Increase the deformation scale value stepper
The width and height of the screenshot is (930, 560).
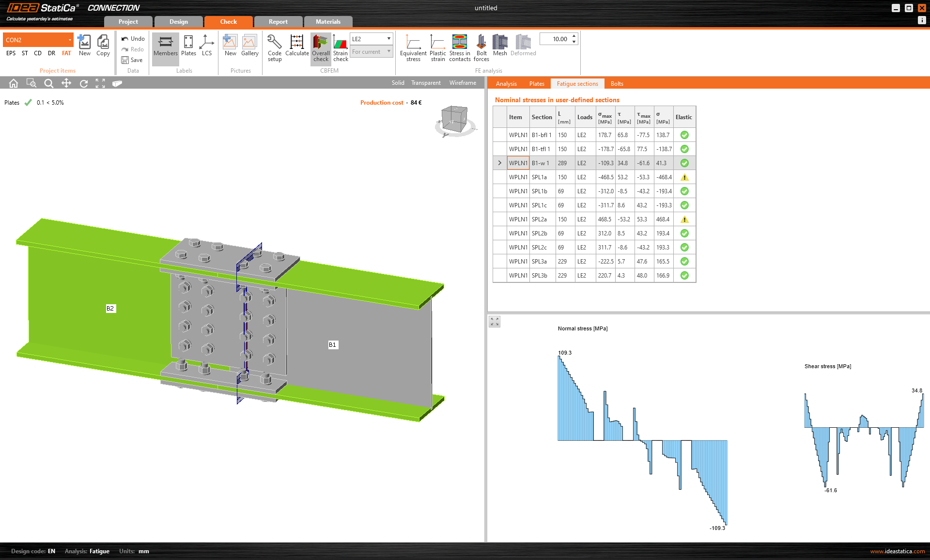[x=574, y=36]
